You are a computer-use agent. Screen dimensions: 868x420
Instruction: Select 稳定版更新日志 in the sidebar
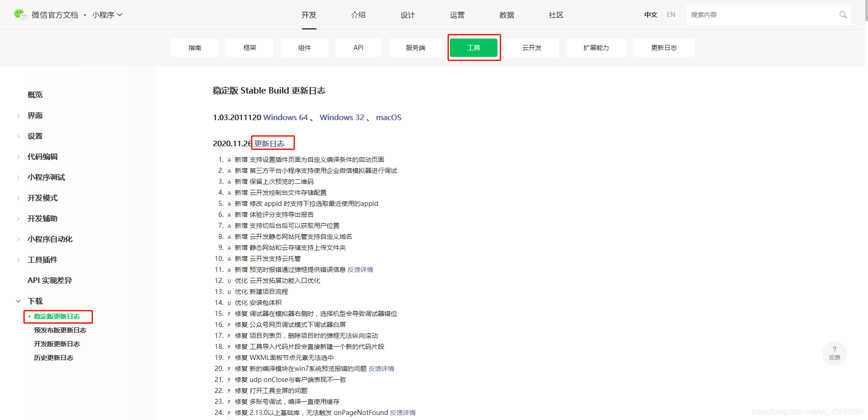(57, 316)
